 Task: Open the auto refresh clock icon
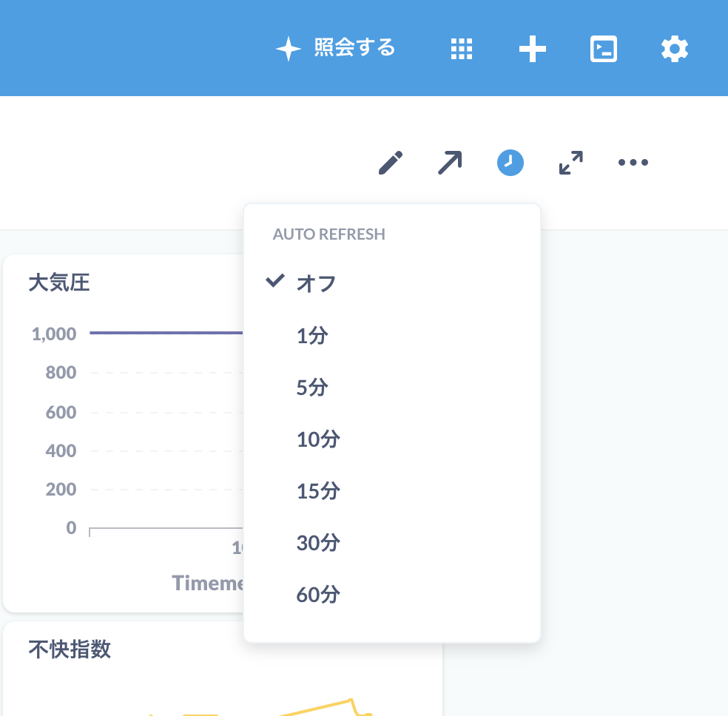pyautogui.click(x=510, y=162)
